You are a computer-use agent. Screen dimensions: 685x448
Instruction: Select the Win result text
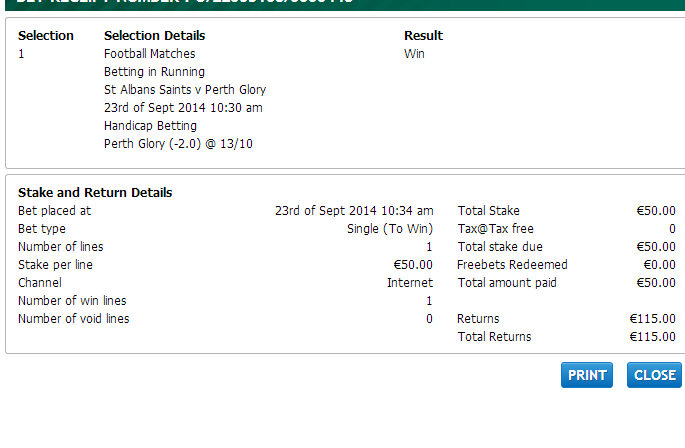pyautogui.click(x=414, y=54)
